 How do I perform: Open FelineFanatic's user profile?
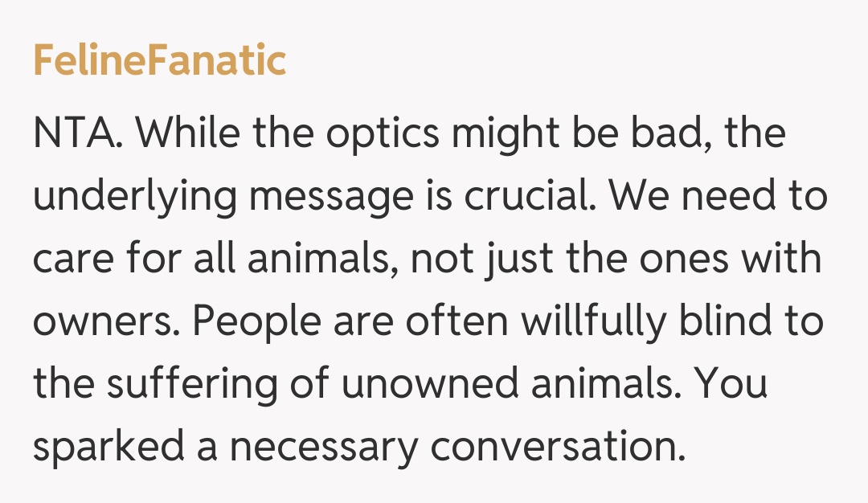(159, 60)
